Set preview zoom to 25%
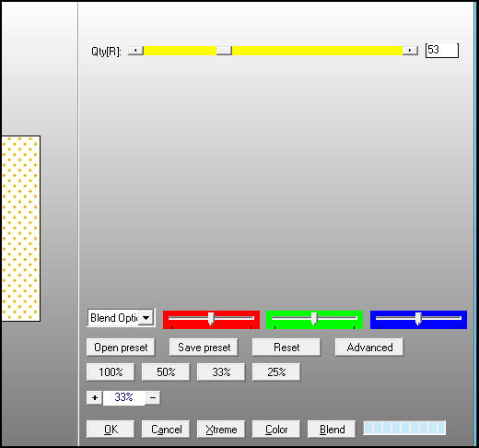Viewport: 479px width, 448px height. 276,372
